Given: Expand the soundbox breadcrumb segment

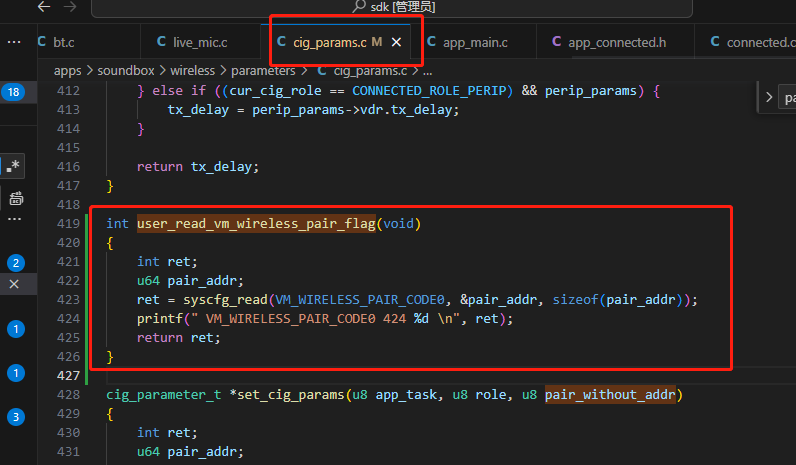Looking at the screenshot, I should coord(126,71).
